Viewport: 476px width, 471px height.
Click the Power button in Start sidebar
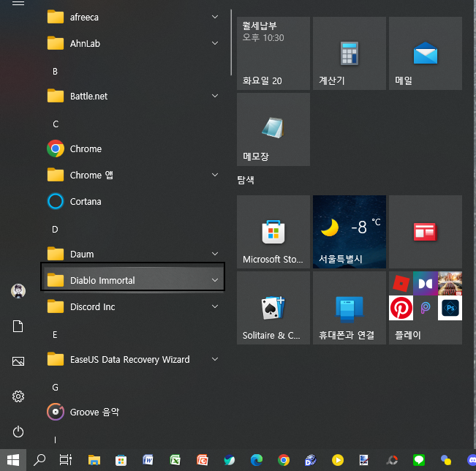pyautogui.click(x=18, y=432)
